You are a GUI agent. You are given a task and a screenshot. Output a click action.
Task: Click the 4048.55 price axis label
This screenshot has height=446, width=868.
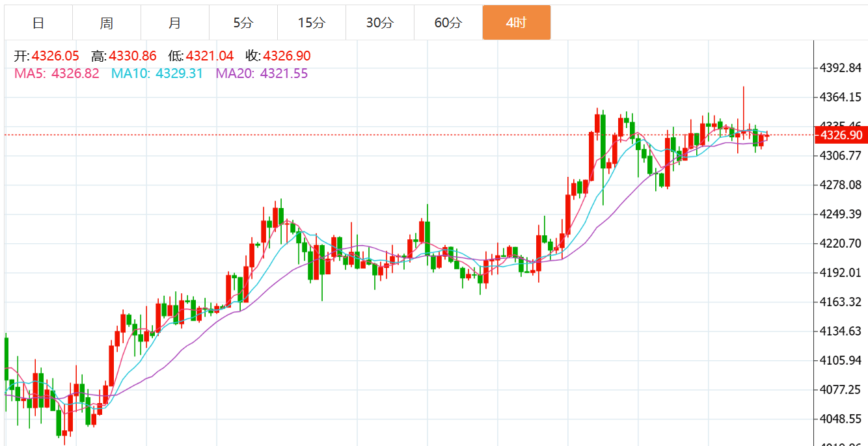(841, 419)
